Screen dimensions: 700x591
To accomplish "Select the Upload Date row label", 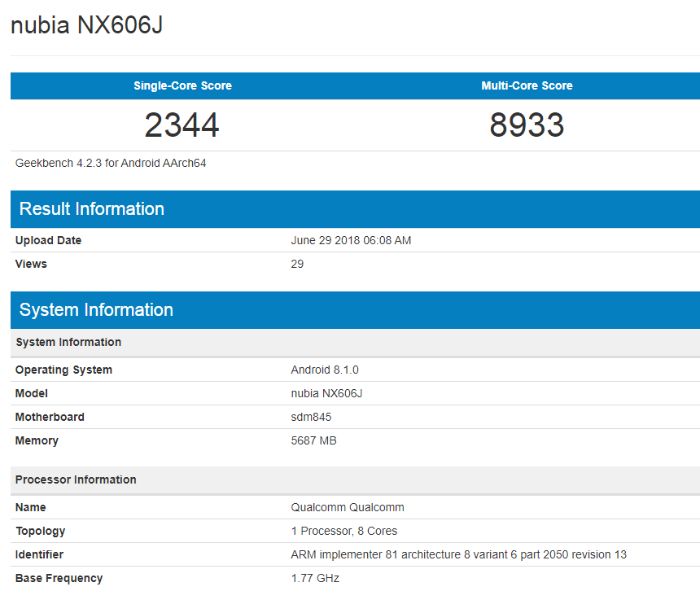I will point(48,240).
